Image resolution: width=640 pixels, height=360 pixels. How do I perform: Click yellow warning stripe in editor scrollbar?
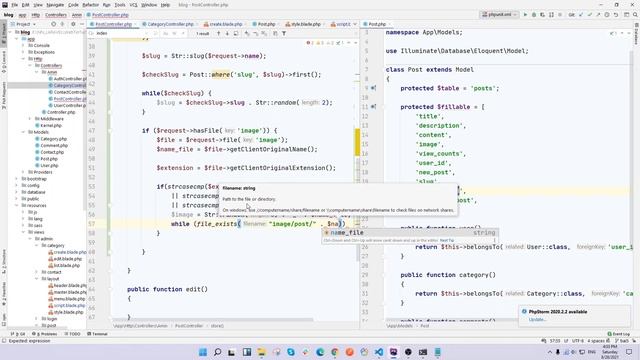click(x=357, y=142)
